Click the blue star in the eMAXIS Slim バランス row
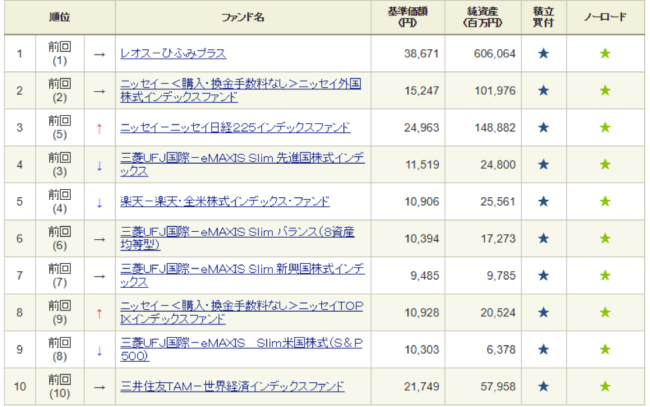This screenshot has width=650, height=407. point(543,238)
